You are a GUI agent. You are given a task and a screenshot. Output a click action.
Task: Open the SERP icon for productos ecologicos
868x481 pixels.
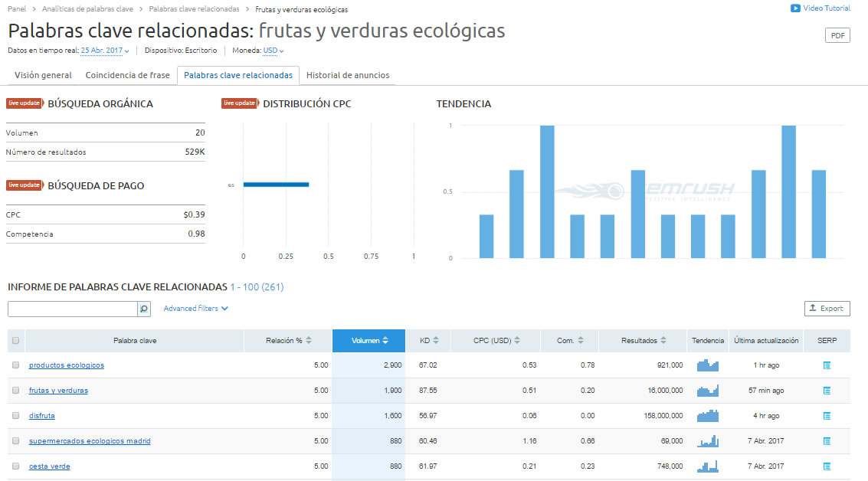tap(827, 365)
